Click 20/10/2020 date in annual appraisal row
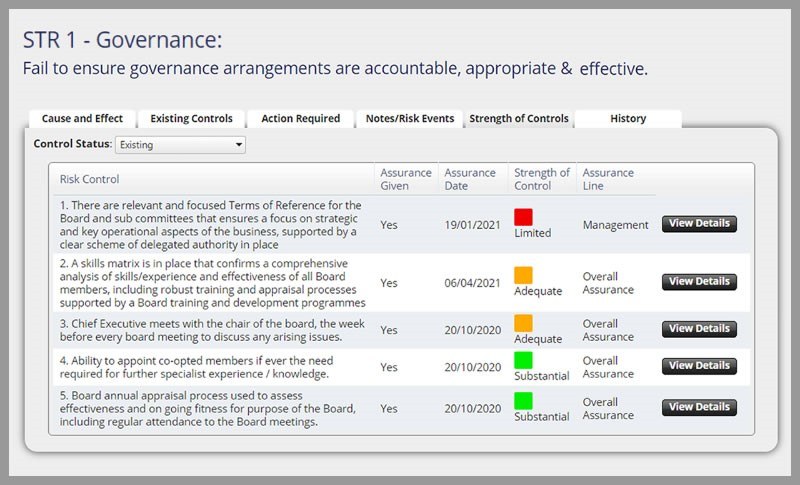The width and height of the screenshot is (800, 485). coord(472,409)
